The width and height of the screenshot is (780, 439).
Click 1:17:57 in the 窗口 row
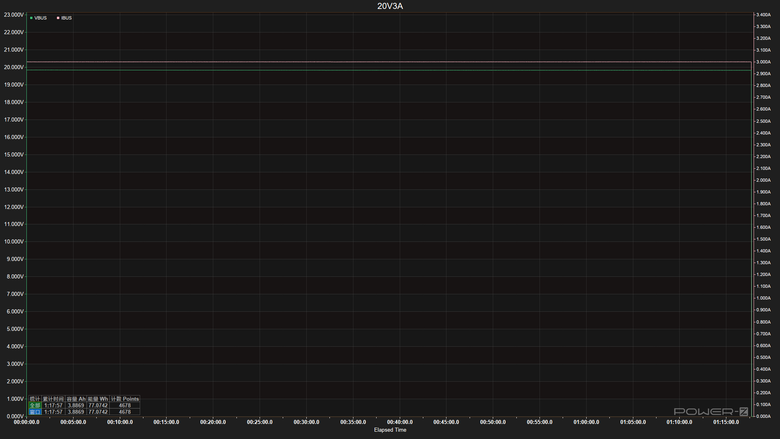(x=53, y=412)
